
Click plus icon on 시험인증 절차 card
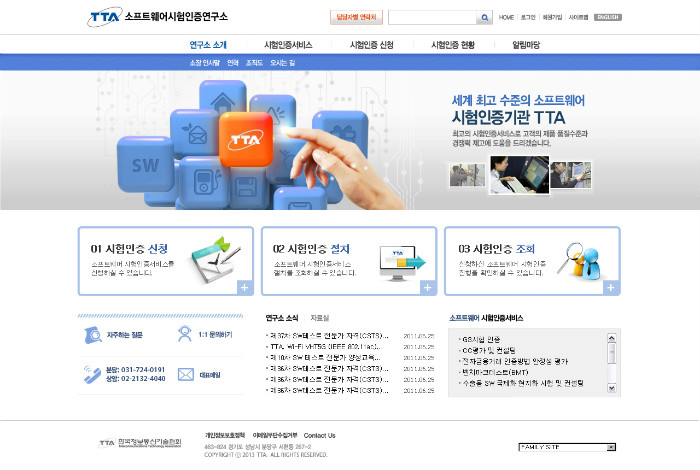click(428, 287)
